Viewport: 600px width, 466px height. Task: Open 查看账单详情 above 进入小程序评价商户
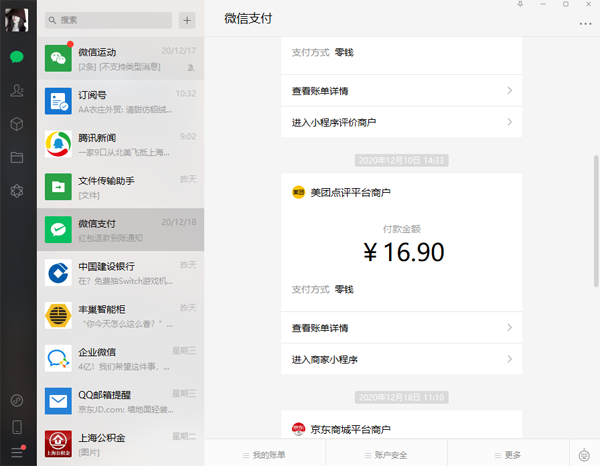(x=401, y=91)
